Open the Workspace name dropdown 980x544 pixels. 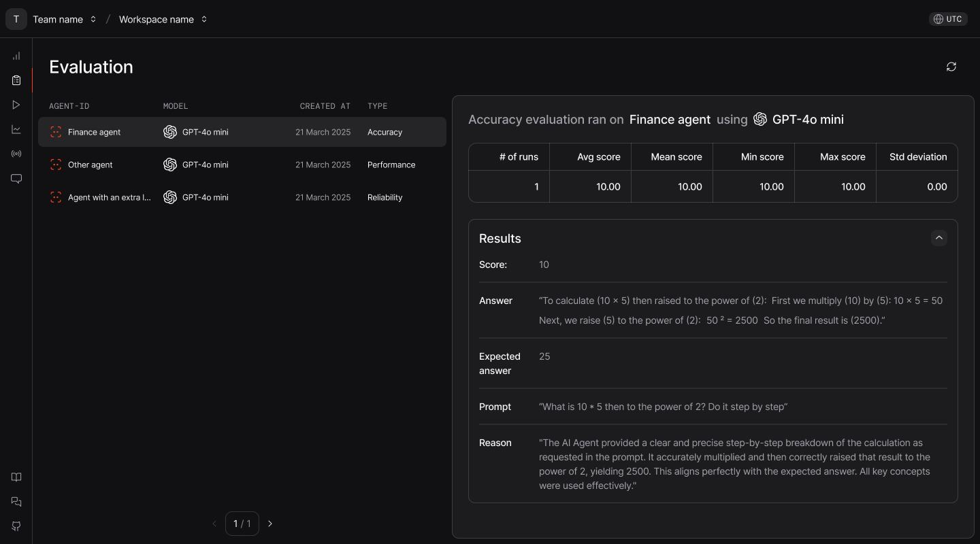point(163,19)
